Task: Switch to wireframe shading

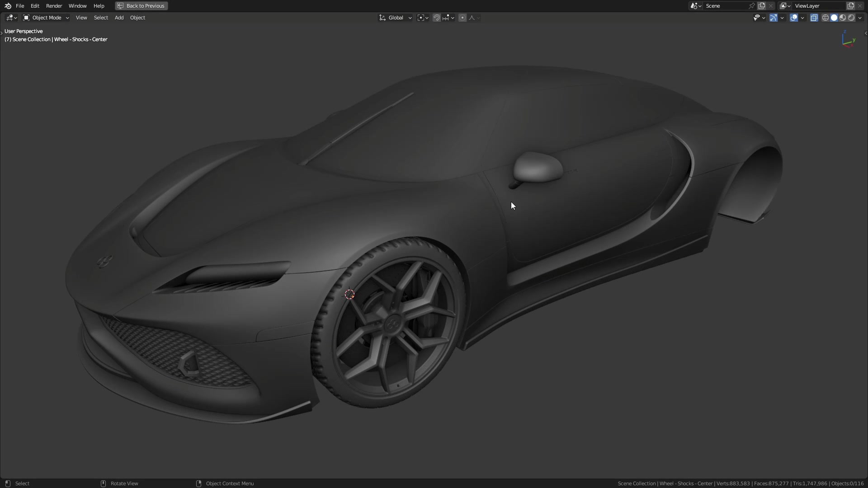Action: [826, 18]
